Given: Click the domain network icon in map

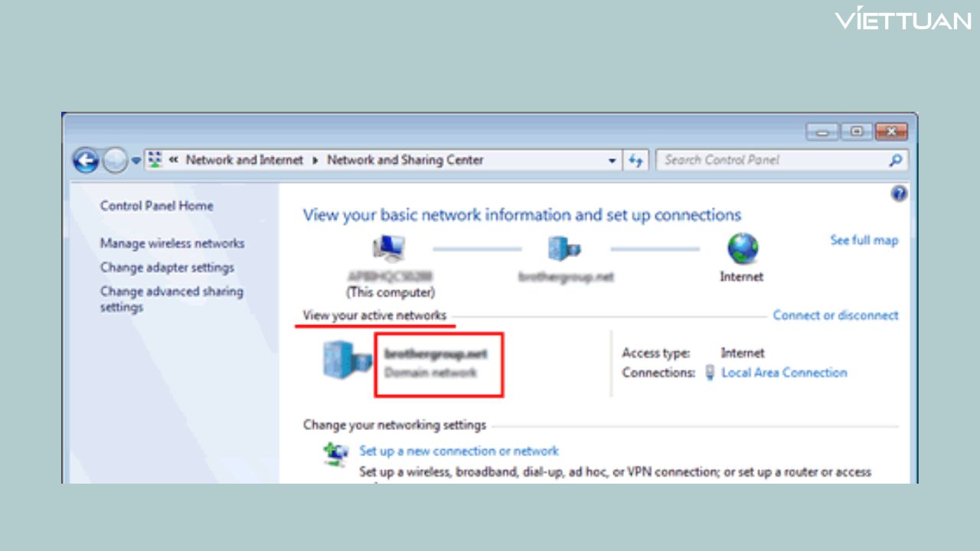Looking at the screenshot, I should click(565, 249).
